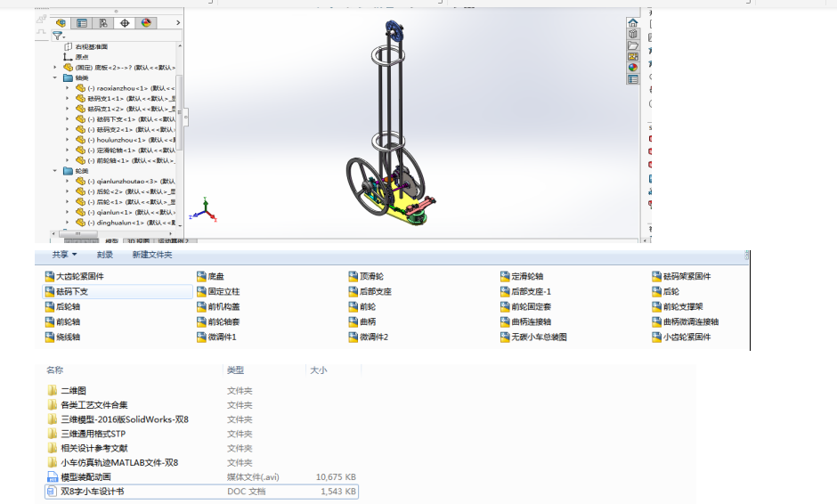Open the 各类工艺文件合集 folder

coord(88,404)
